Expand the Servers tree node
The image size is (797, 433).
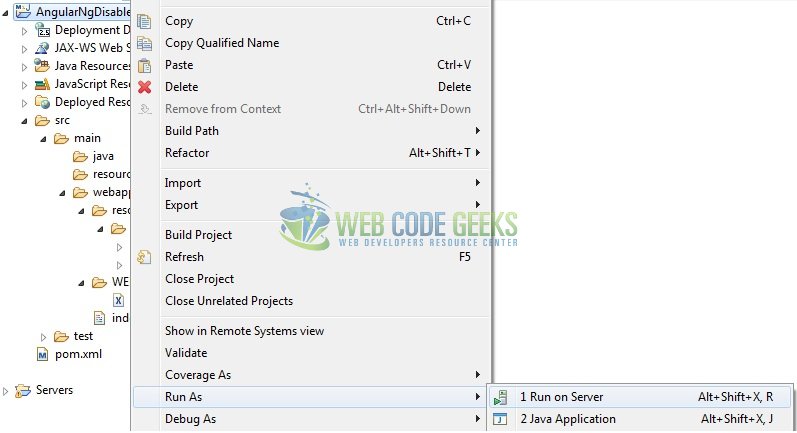coord(6,391)
